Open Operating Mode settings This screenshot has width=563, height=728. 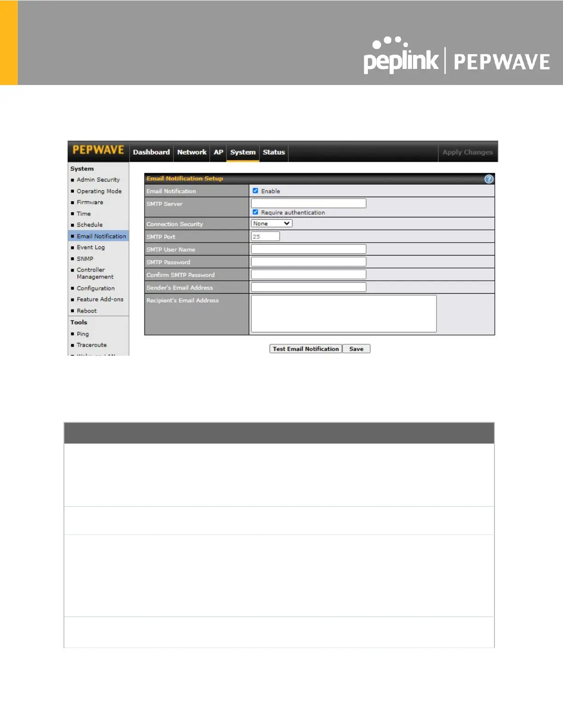[x=99, y=191]
